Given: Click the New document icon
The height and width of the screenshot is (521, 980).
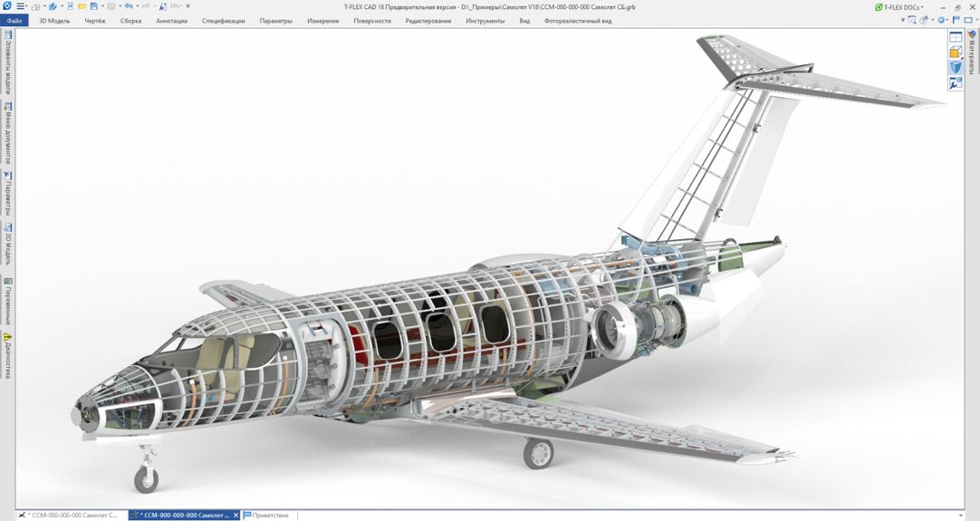Looking at the screenshot, I should click(x=70, y=6).
